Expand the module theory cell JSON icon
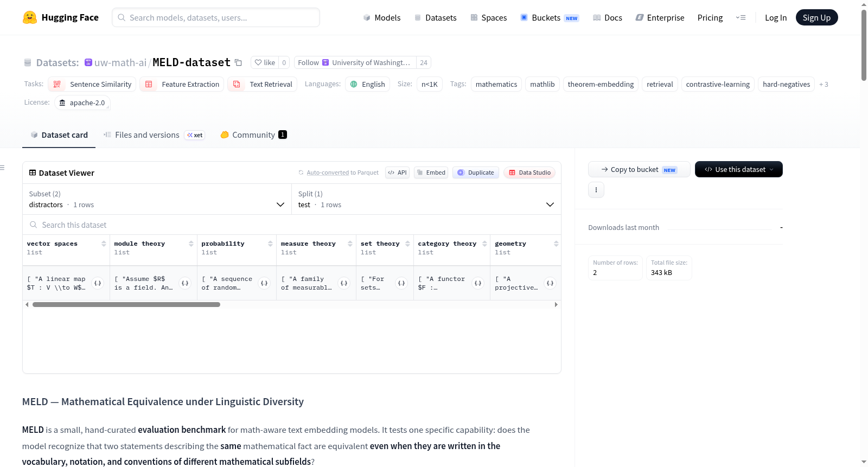The width and height of the screenshot is (868, 467). (x=185, y=283)
